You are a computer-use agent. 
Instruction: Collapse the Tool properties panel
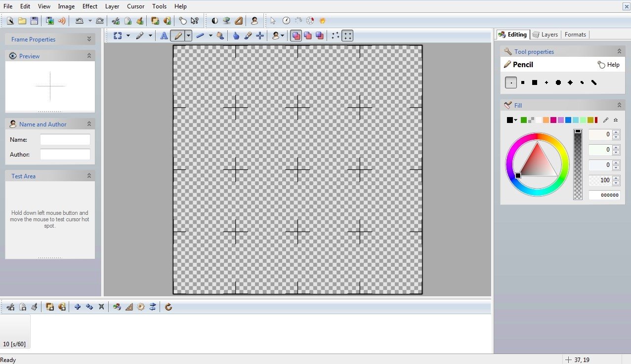(x=619, y=51)
